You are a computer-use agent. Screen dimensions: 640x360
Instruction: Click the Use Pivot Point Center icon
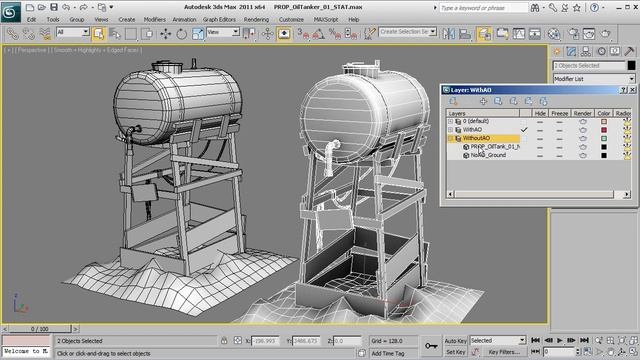point(249,34)
